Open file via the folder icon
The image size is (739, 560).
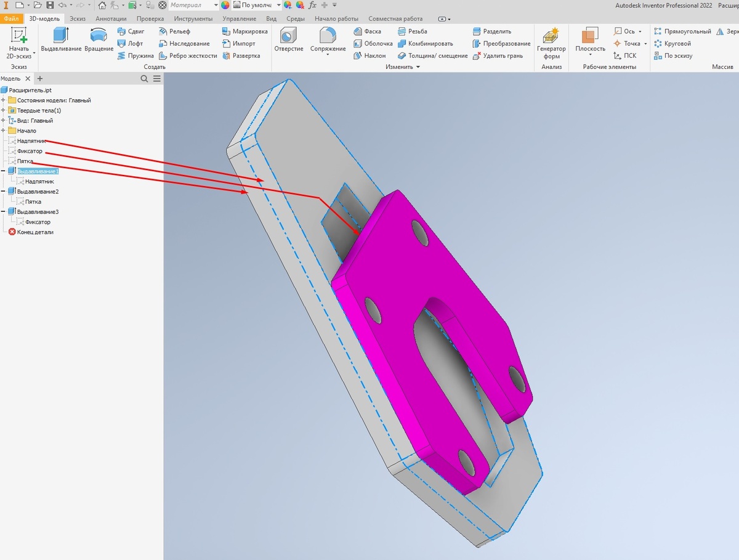coord(37,5)
